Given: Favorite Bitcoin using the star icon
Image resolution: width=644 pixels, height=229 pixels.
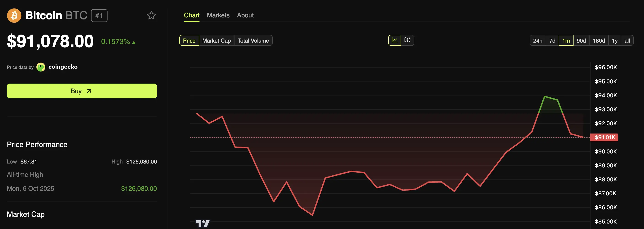Looking at the screenshot, I should 152,15.
